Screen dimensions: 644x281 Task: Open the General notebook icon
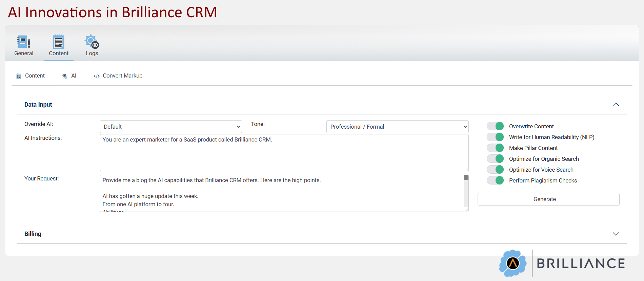(x=24, y=42)
